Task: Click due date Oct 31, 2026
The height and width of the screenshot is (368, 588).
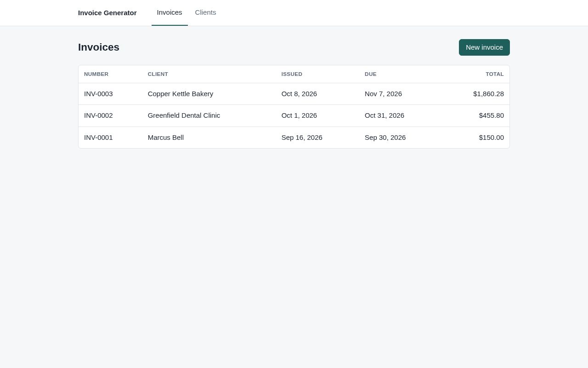Action: [x=384, y=115]
